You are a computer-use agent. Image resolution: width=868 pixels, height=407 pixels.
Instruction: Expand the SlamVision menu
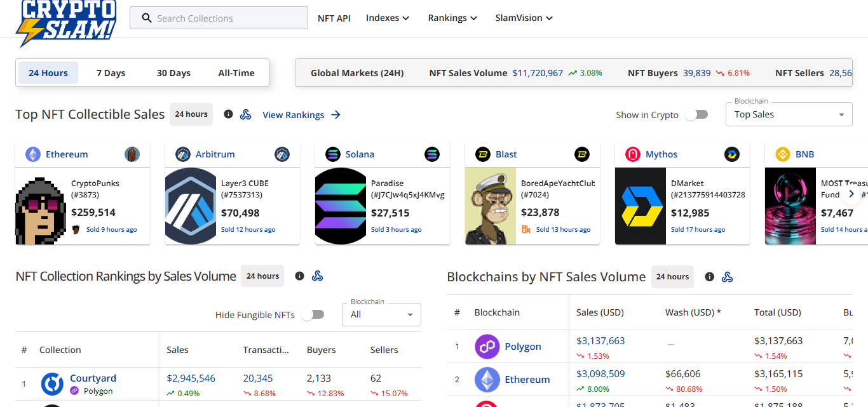524,18
